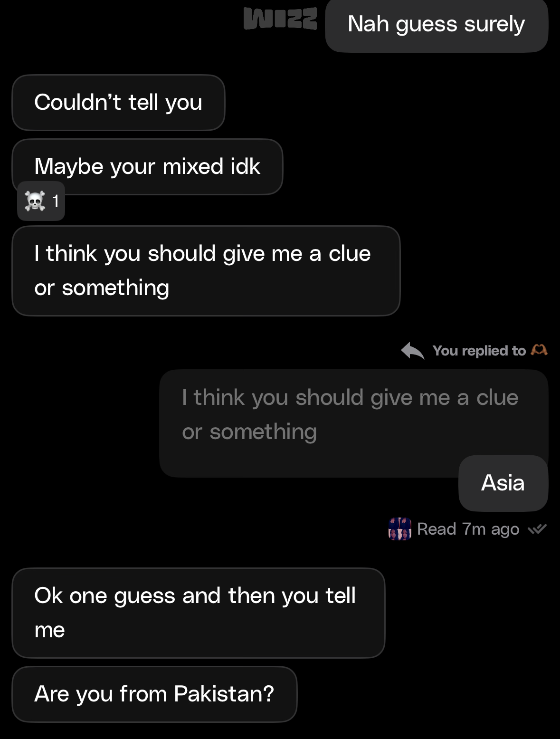Viewport: 560px width, 739px height.
Task: Tap the "Asia" sent message bubble
Action: pos(503,483)
